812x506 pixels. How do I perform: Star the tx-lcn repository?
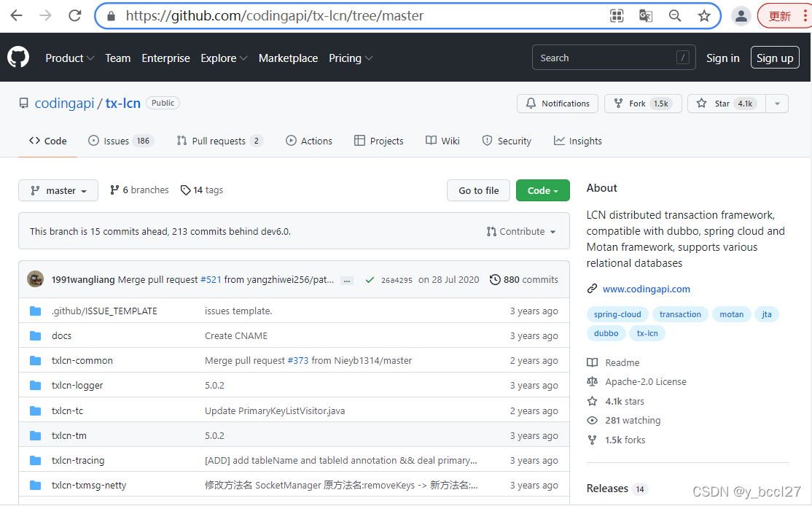click(727, 104)
